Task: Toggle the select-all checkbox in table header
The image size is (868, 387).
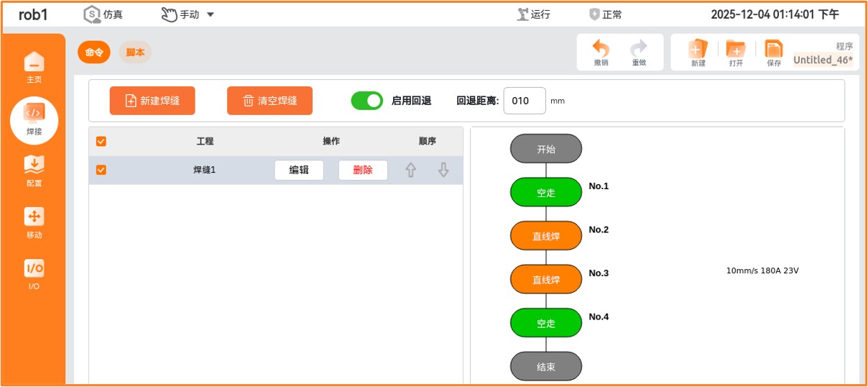Action: (x=101, y=142)
